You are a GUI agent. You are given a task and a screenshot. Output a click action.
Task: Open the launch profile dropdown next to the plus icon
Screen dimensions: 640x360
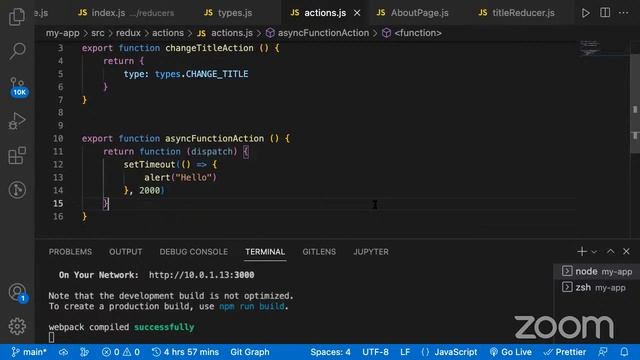pyautogui.click(x=594, y=252)
